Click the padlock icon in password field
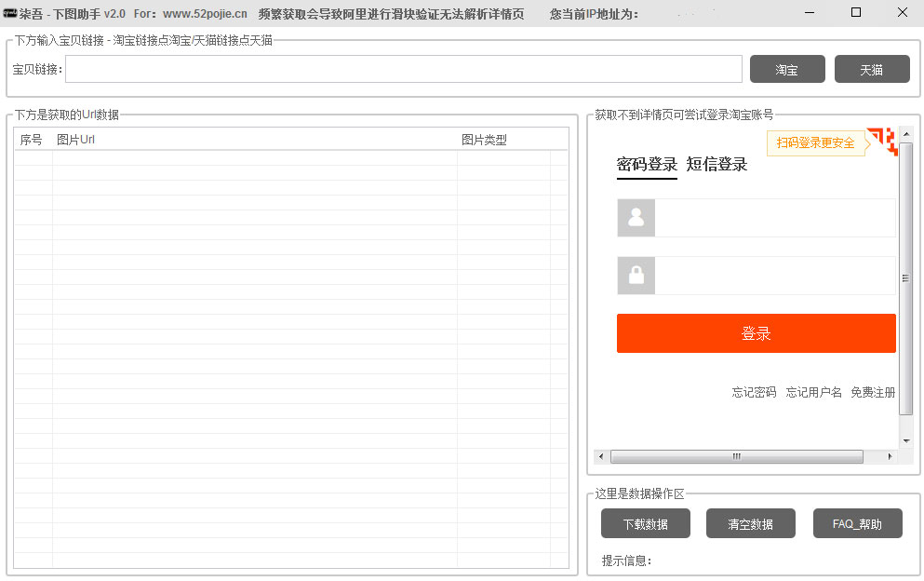924x581 pixels. [x=636, y=276]
